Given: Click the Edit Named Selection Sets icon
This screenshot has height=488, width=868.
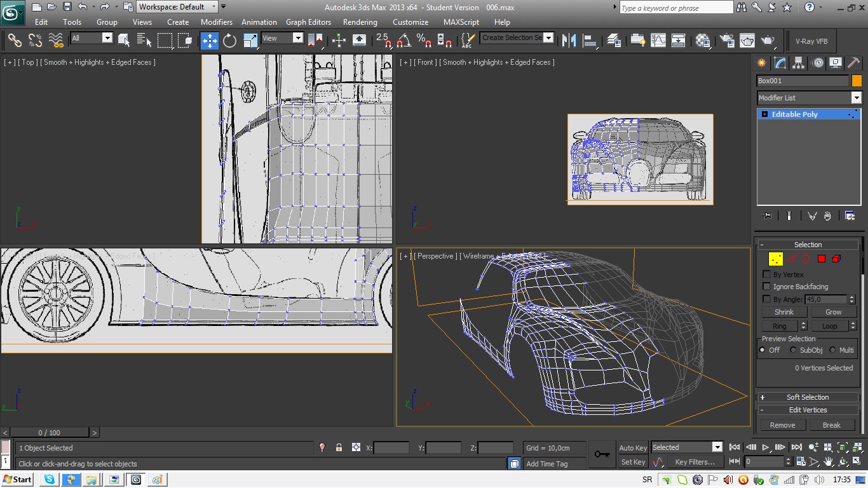Looking at the screenshot, I should (468, 41).
